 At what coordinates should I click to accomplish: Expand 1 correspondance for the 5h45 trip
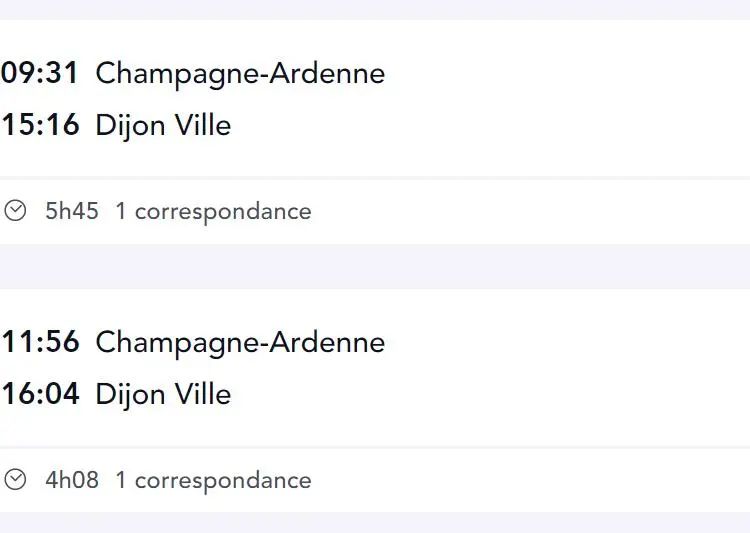click(x=213, y=212)
